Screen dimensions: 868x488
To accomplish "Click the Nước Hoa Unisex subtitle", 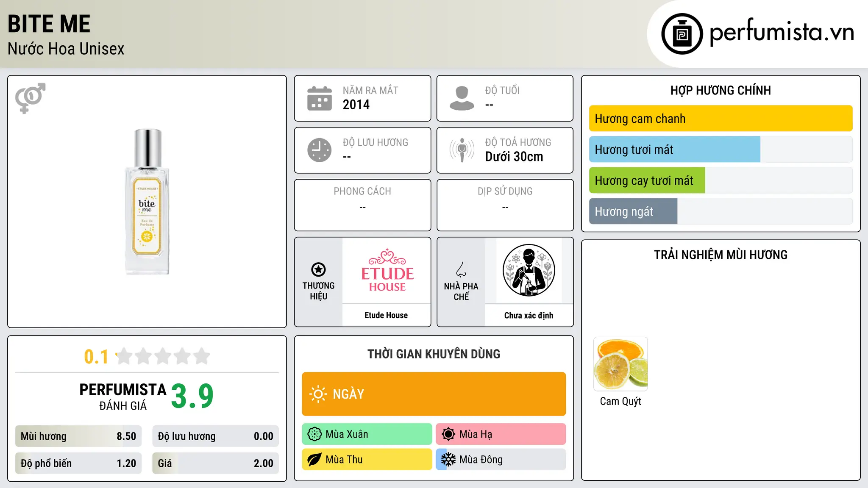I will (66, 49).
